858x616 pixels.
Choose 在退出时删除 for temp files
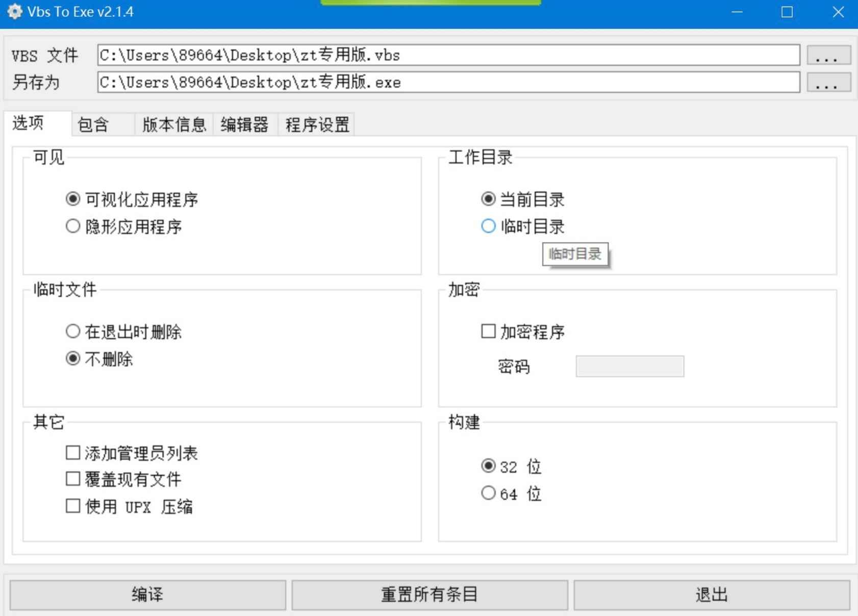tap(73, 331)
